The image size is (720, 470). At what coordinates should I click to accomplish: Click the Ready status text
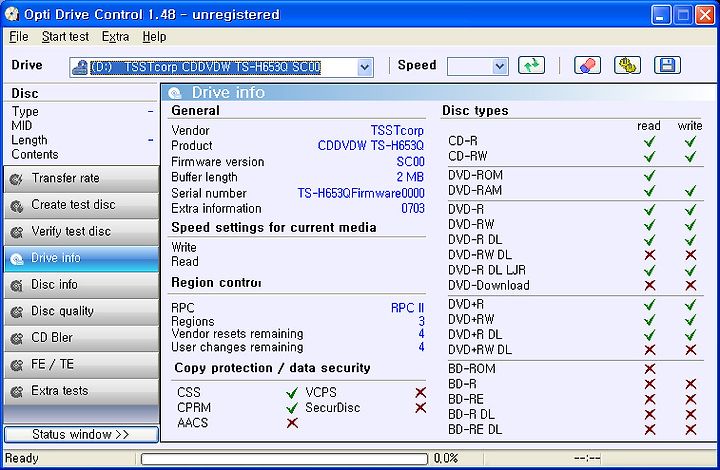click(22, 458)
